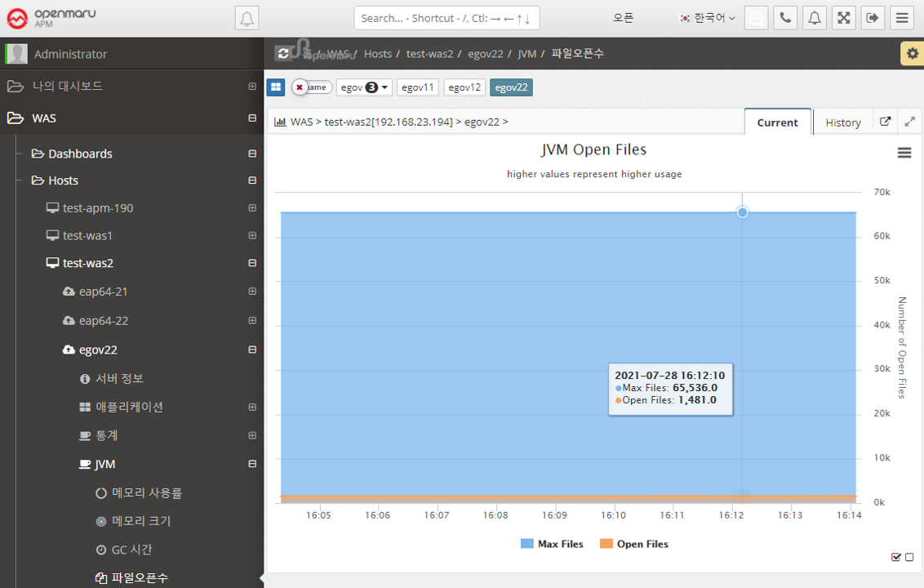Image resolution: width=924 pixels, height=588 pixels.
Task: Switch to the History tab
Action: [842, 122]
